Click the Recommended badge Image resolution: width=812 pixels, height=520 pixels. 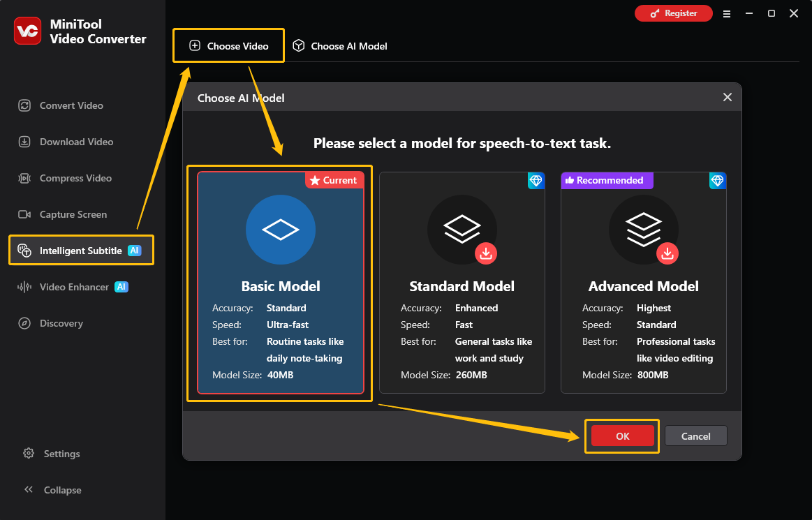[x=607, y=180]
